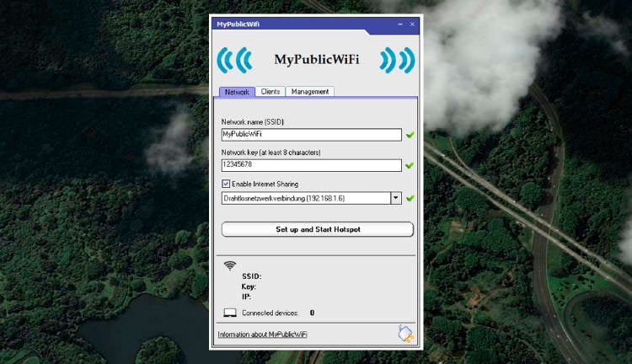Viewport: 632px width, 364px height.
Task: Click the left WiFi signal waves logo
Action: coord(234,60)
